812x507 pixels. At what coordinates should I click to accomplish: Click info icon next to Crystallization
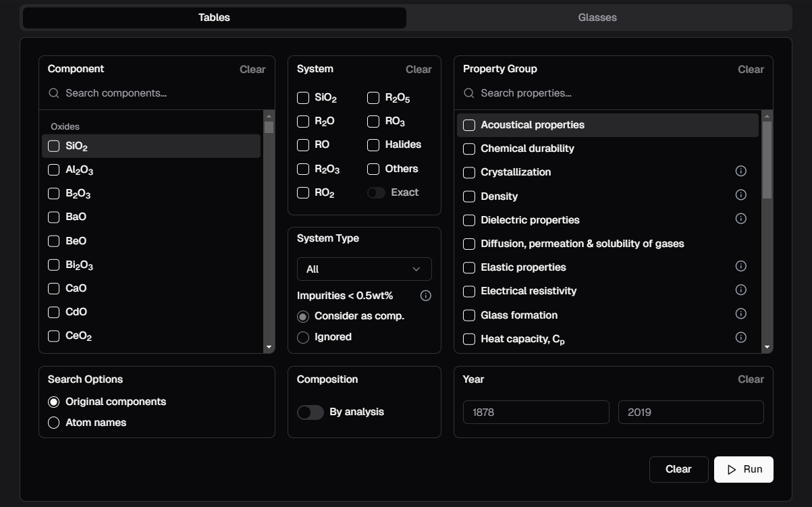coord(740,171)
